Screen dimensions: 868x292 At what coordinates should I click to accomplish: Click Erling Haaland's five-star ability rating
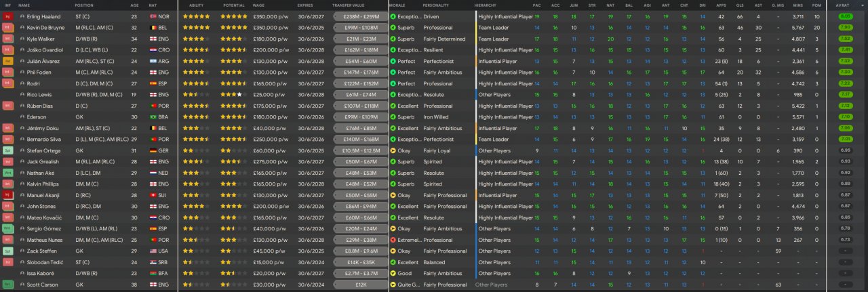pos(196,16)
